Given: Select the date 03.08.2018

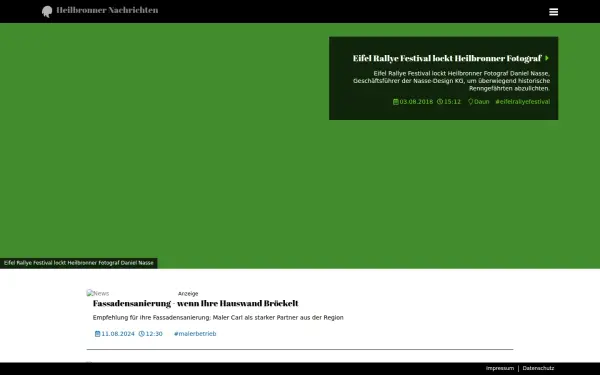Looking at the screenshot, I should [x=416, y=102].
